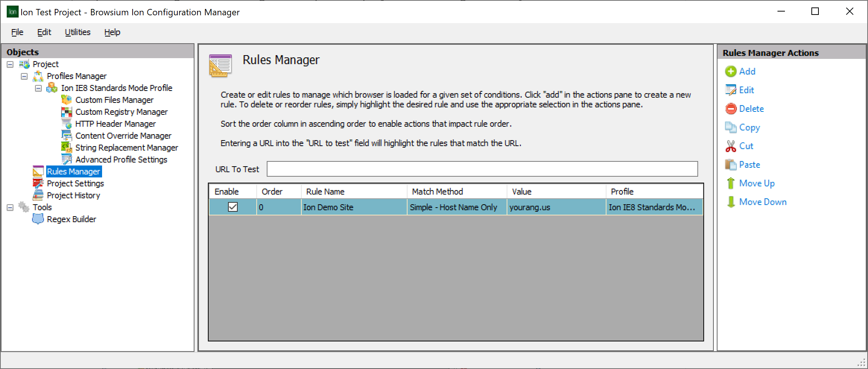The image size is (868, 369).
Task: Click the Move Down arrow icon
Action: 731,202
